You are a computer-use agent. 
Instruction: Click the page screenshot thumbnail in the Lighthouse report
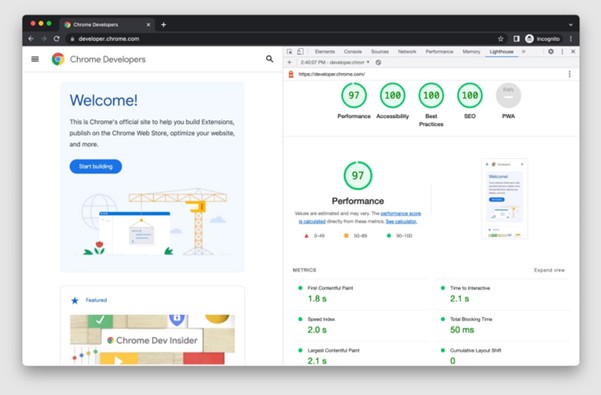click(x=504, y=198)
